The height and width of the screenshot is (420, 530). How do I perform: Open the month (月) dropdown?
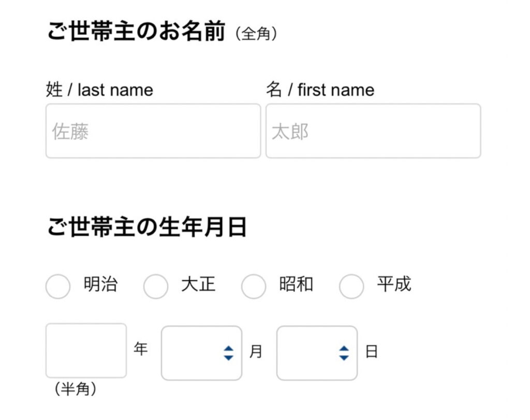point(201,353)
